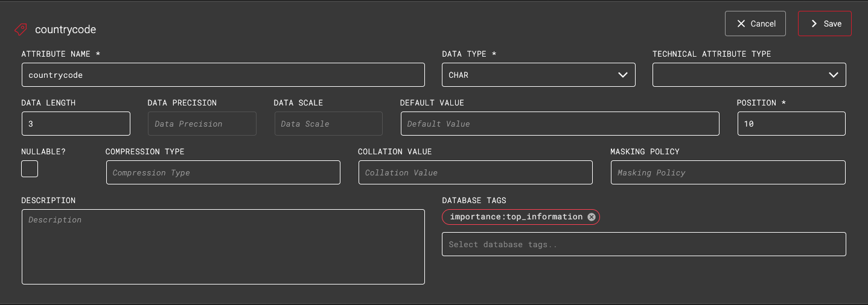
Task: Save the attribute changes
Action: pyautogui.click(x=824, y=24)
